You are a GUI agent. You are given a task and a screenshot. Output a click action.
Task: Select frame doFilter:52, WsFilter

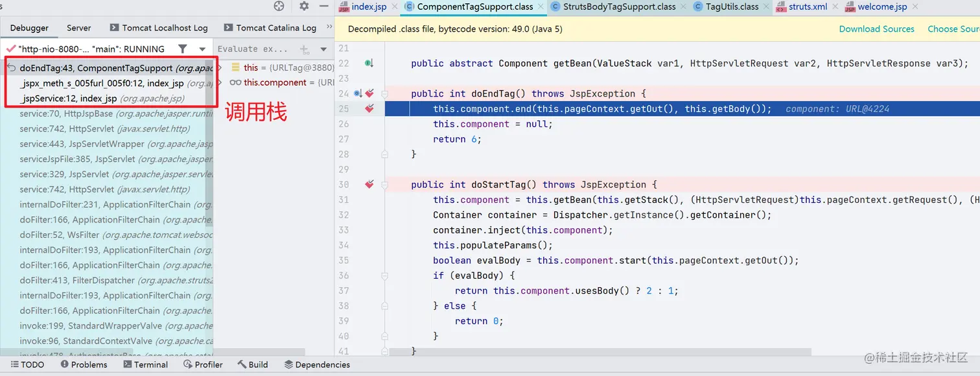(x=106, y=235)
